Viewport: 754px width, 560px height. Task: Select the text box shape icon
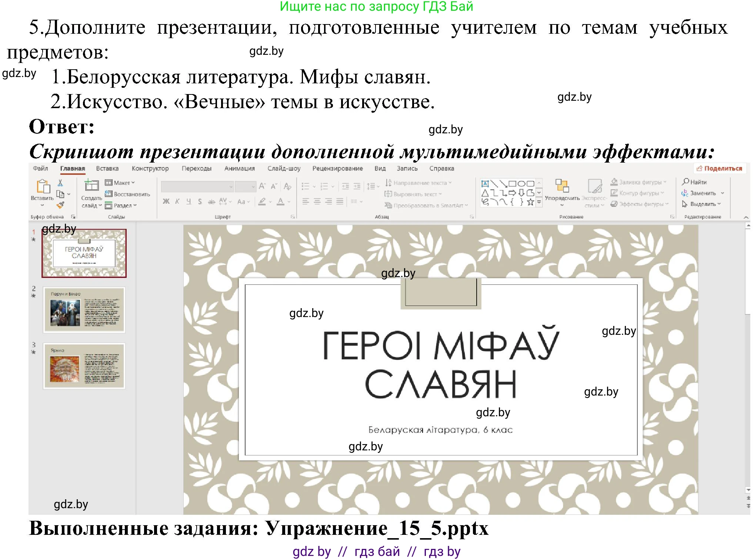coord(486,183)
